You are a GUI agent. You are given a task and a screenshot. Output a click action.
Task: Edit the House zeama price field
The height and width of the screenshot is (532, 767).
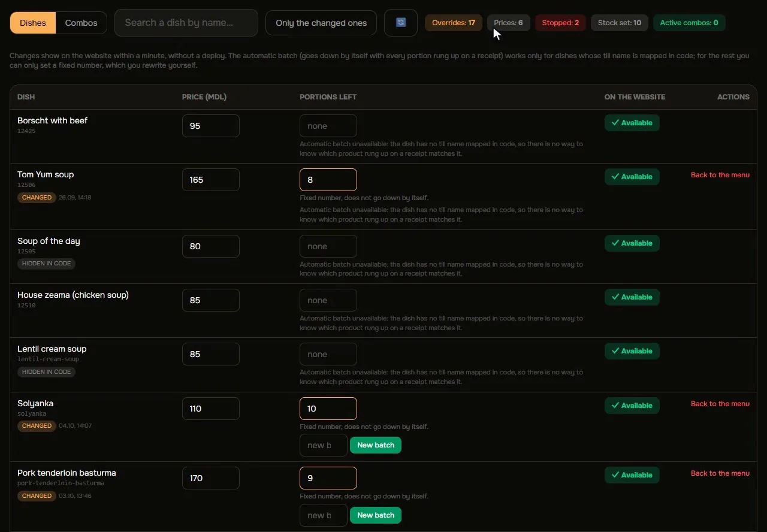[x=211, y=300]
